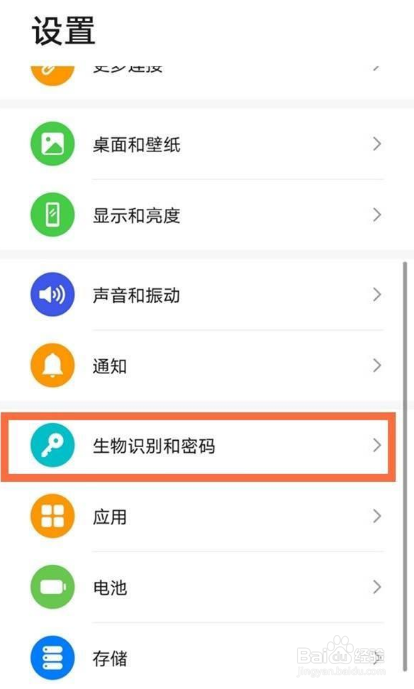Screen dimensions: 414x689
Task: Click the 设置 page title
Action: (x=63, y=31)
